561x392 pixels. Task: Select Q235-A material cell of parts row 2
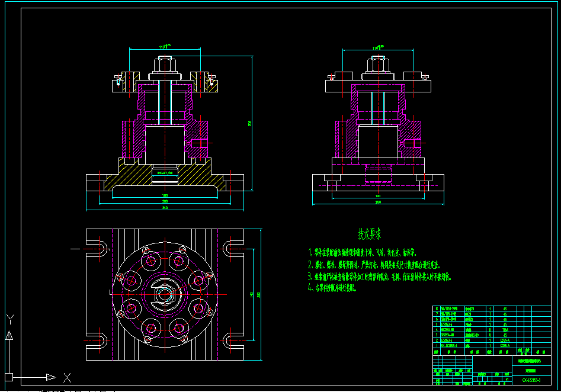tap(505, 340)
